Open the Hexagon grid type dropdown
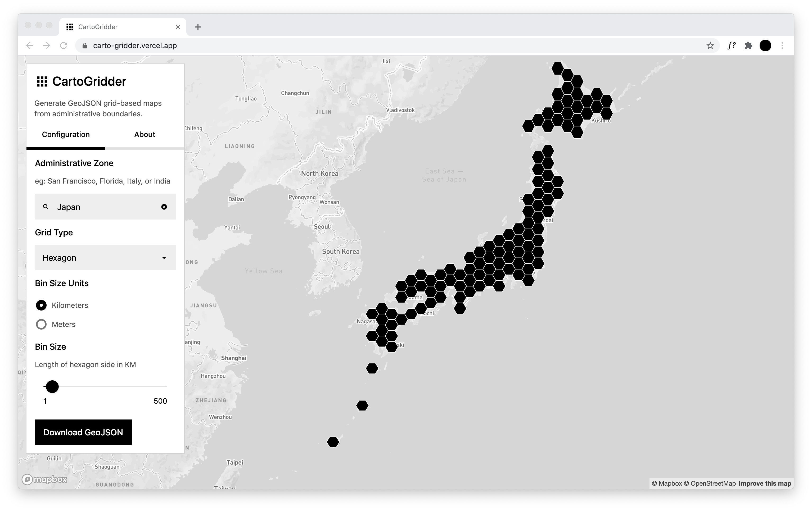Screen dimensions: 812x511 (105, 258)
